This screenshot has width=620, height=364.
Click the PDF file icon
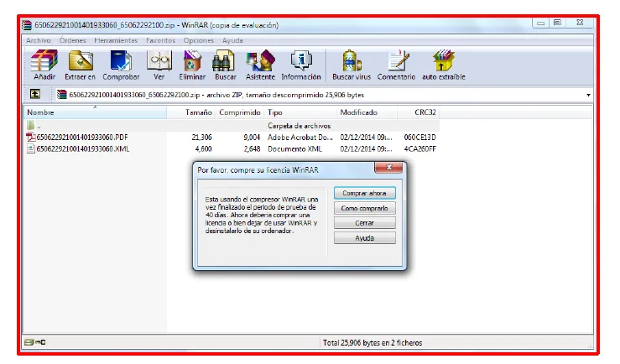coord(31,138)
